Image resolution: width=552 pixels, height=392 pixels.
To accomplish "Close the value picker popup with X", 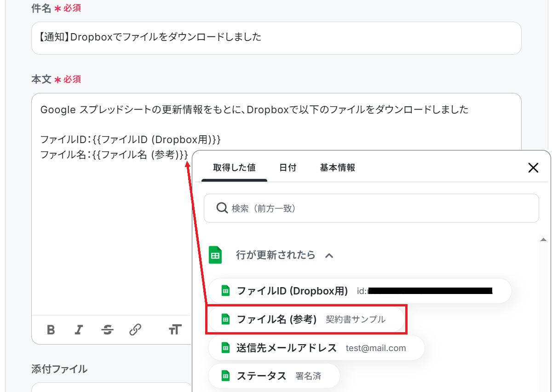I will (x=533, y=167).
